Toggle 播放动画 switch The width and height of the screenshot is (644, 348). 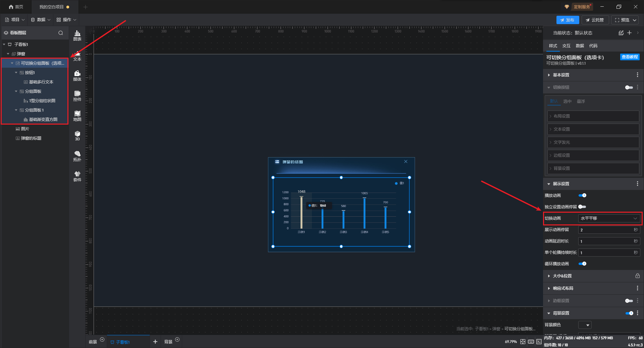click(x=582, y=196)
